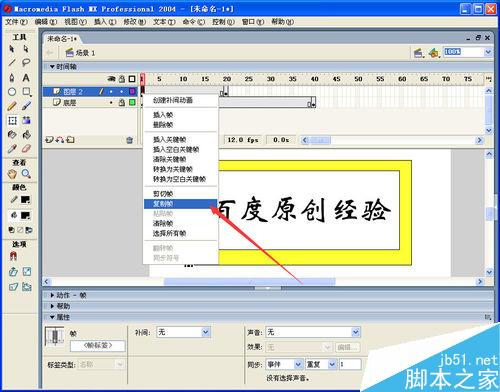Click the Swap Colors icon
This screenshot has width=500, height=392.
(x=29, y=230)
